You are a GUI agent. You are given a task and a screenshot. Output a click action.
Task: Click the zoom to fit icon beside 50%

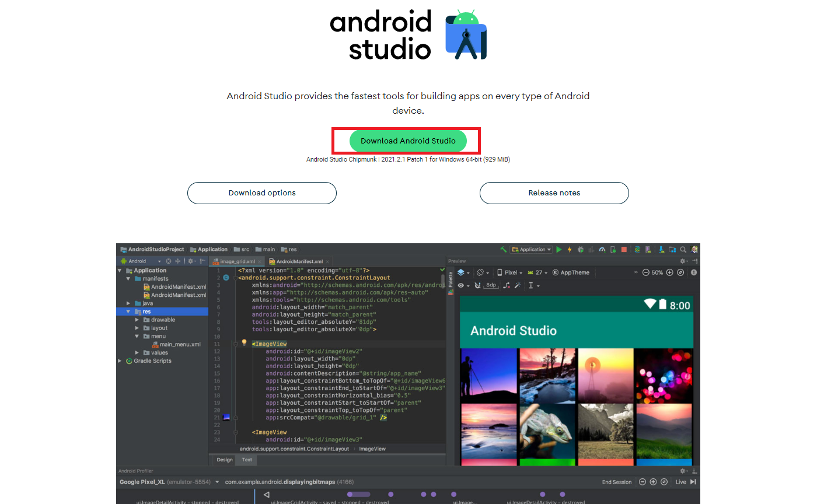click(x=680, y=272)
